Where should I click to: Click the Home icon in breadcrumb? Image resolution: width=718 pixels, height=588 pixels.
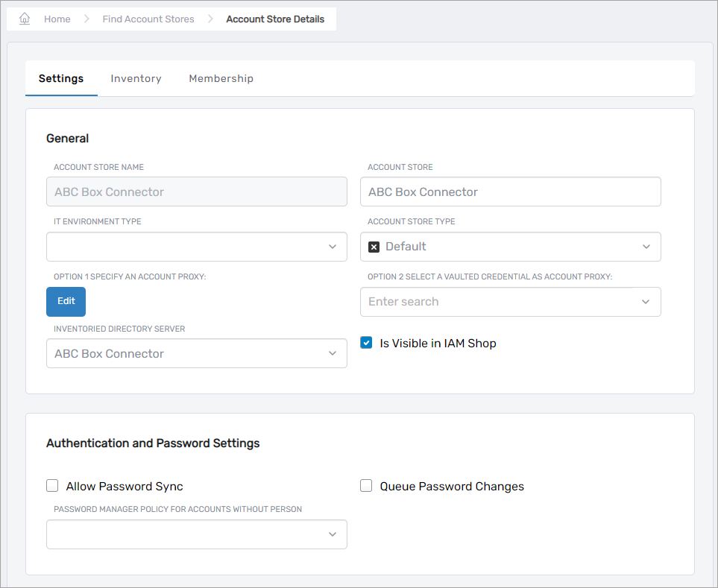pyautogui.click(x=25, y=19)
